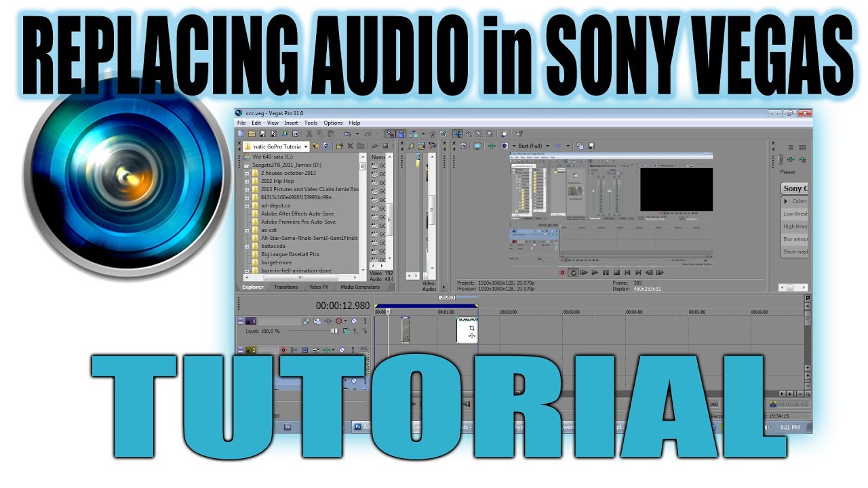
Task: Toggle Ignore Event Grouping
Action: [x=443, y=134]
